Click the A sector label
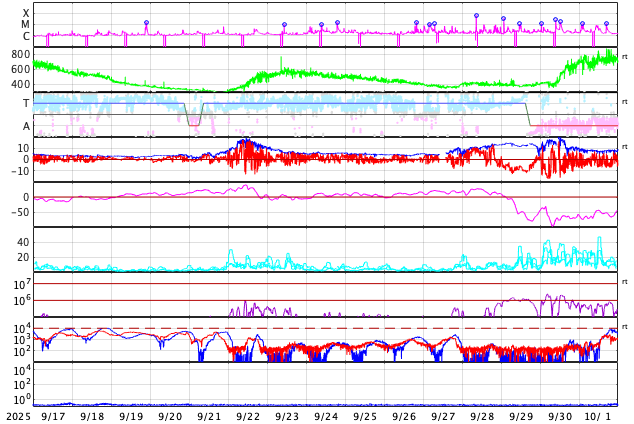Image resolution: width=634 pixels, height=424 pixels. [26, 126]
